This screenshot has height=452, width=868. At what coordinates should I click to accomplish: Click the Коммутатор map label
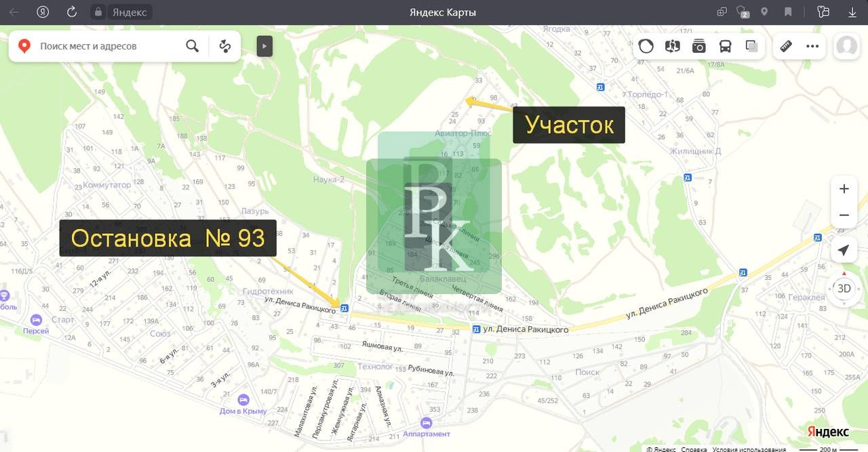click(106, 185)
